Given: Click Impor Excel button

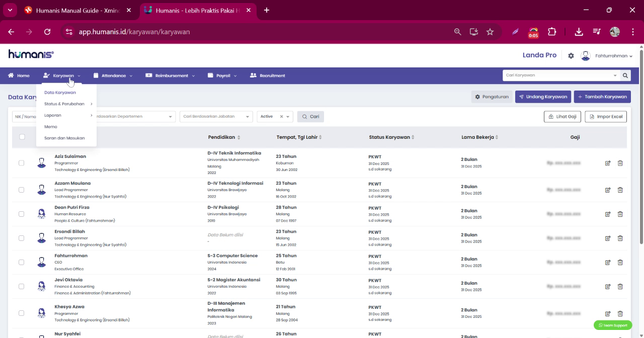Looking at the screenshot, I should [606, 116].
